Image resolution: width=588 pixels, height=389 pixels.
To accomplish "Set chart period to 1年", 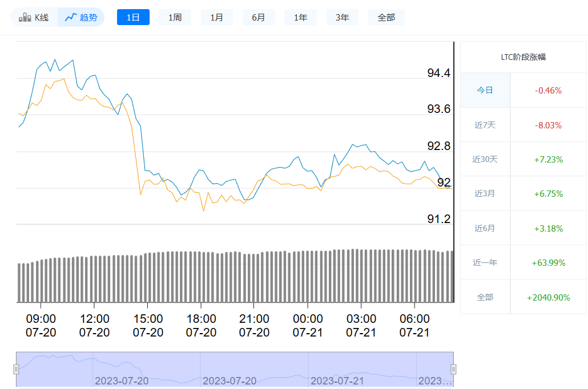I will coord(301,18).
